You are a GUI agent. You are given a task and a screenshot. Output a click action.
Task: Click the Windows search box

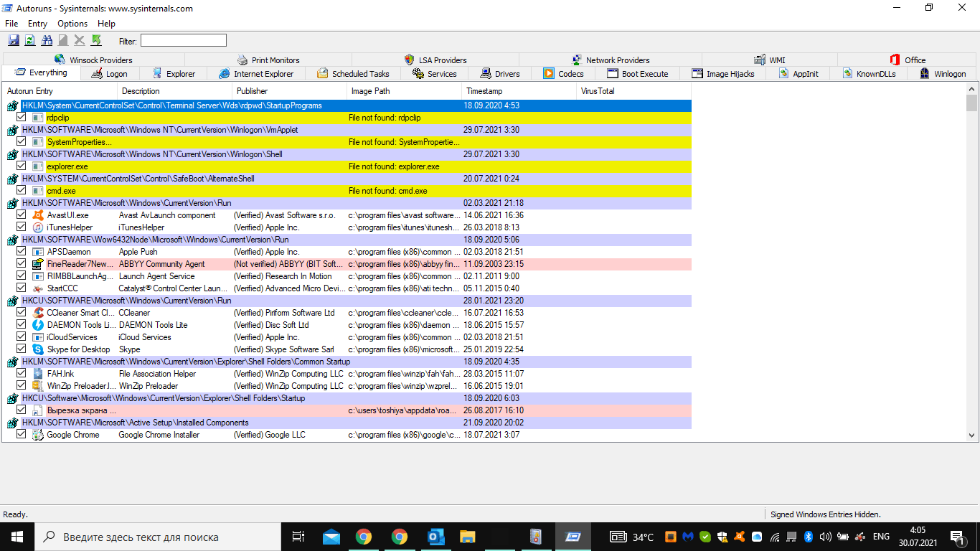pos(158,537)
